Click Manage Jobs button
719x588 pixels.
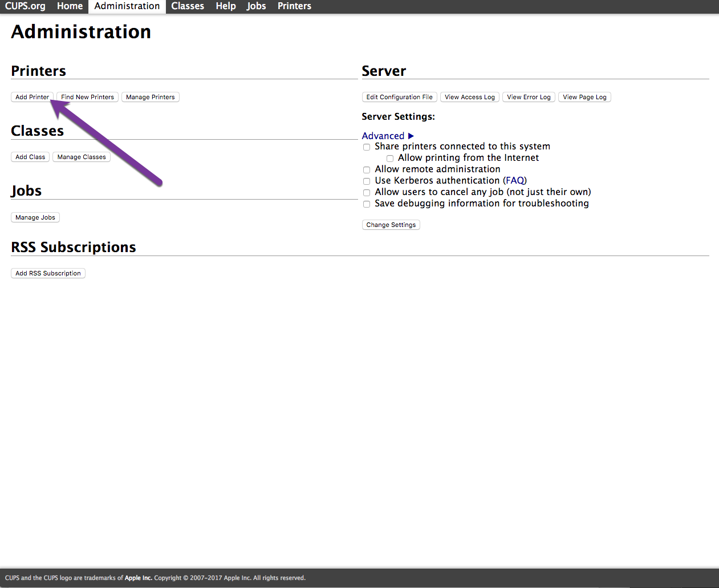coord(35,217)
